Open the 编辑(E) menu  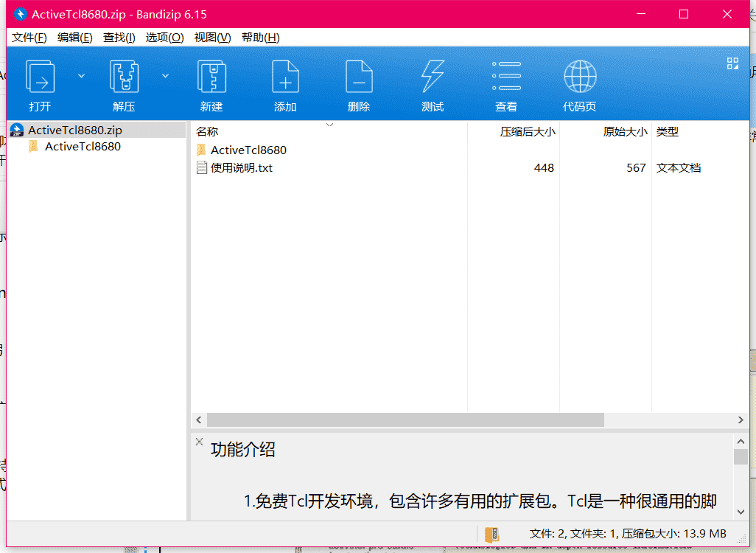(x=74, y=38)
